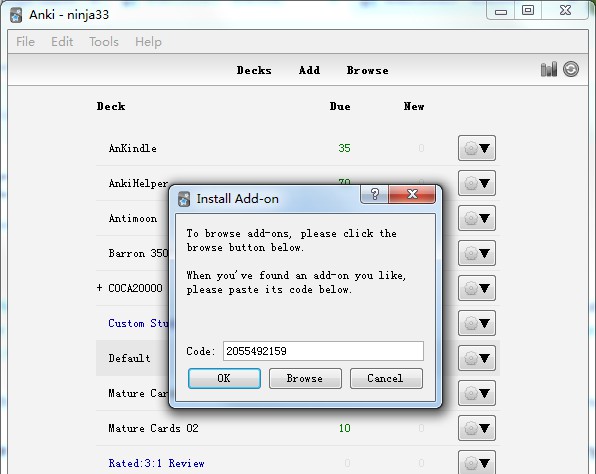This screenshot has height=474, width=596.
Task: Open options dropdown for Antimoon deck
Action: 477,218
